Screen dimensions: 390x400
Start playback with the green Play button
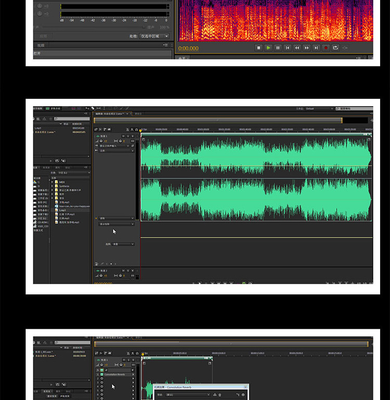268,48
